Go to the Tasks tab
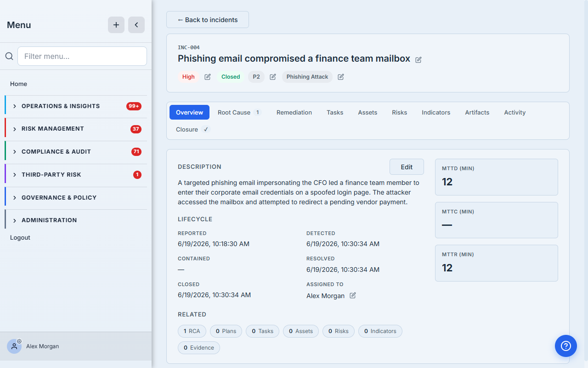This screenshot has height=368, width=588. pos(335,112)
